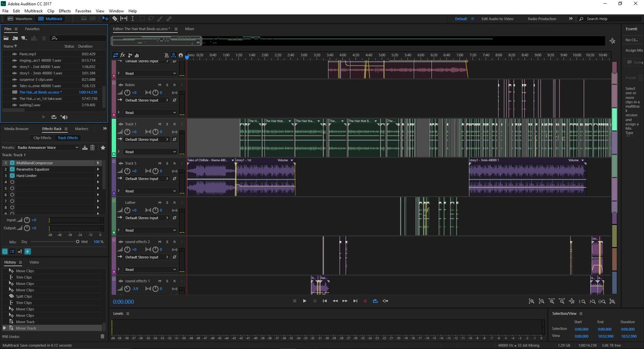644x349 pixels.
Task: Open the Video tab beside History
Action: 34,262
